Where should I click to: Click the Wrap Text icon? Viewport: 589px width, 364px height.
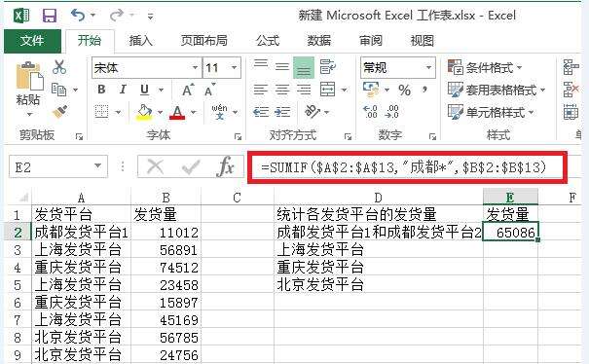[327, 67]
